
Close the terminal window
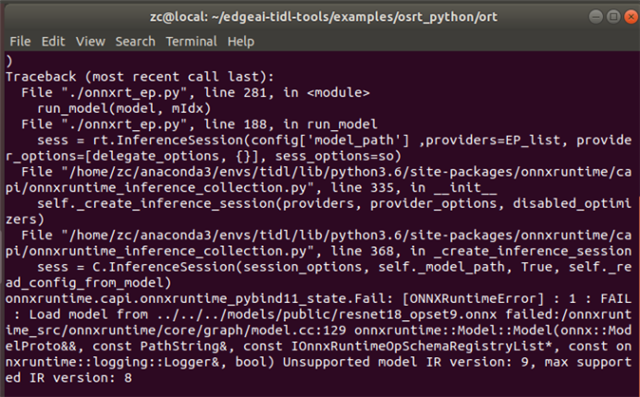(x=631, y=17)
